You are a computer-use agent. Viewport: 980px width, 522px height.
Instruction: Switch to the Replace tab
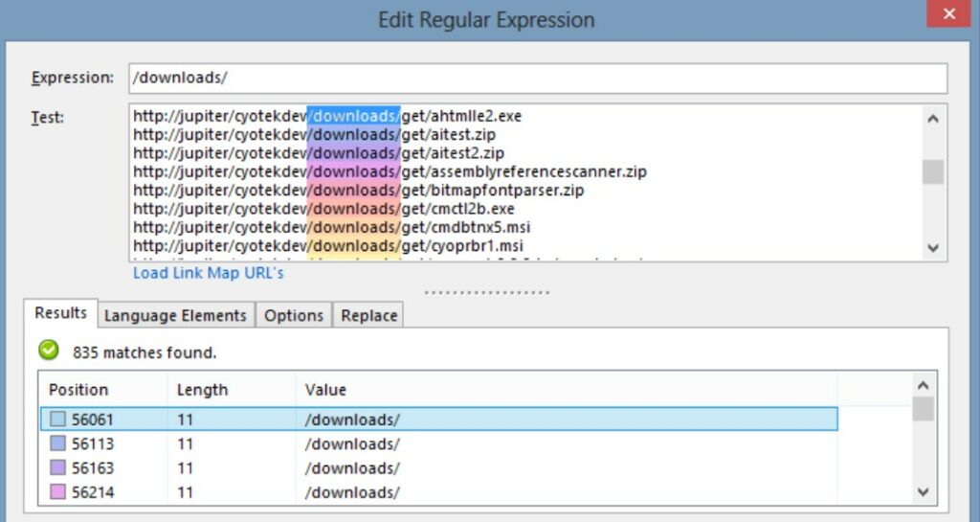coord(368,316)
